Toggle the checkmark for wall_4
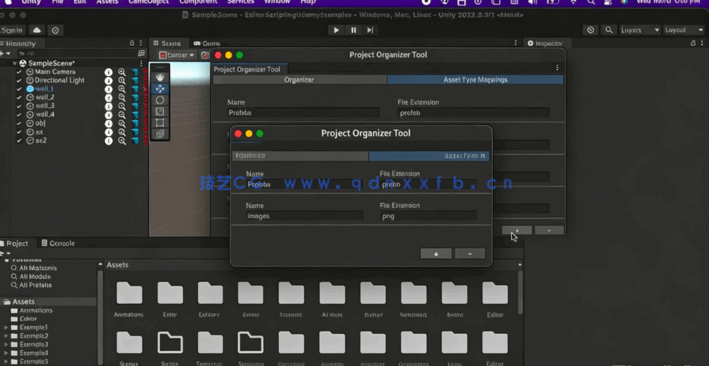 (x=19, y=115)
